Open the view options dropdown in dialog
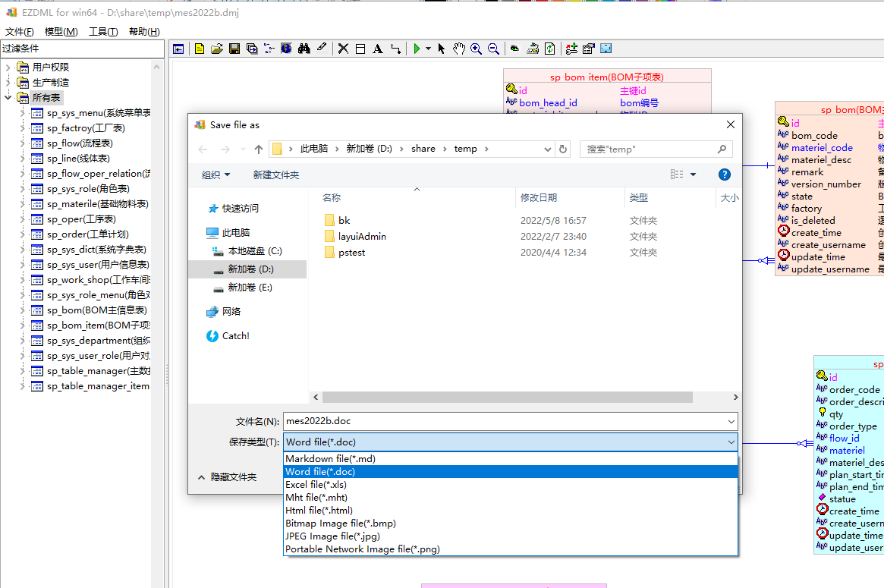 point(694,175)
